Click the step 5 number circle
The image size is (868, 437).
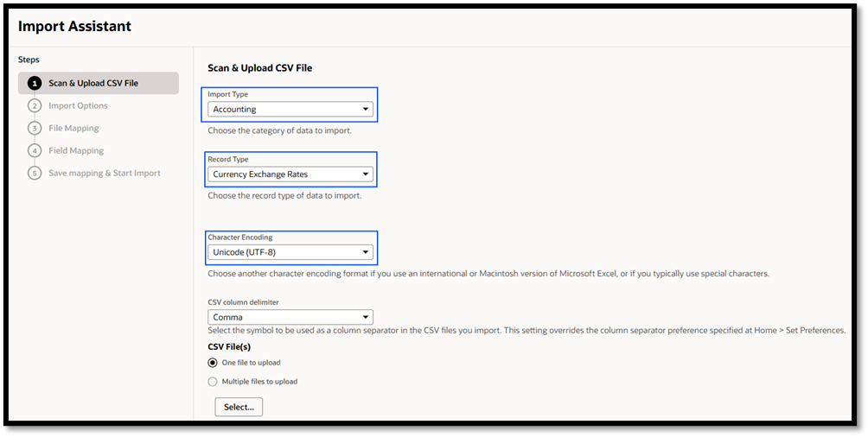(35, 173)
